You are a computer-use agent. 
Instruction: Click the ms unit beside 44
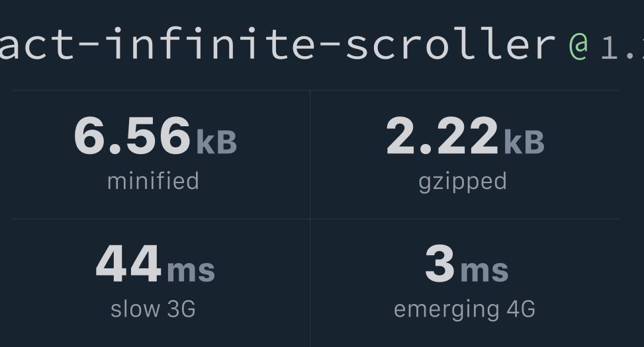(191, 270)
